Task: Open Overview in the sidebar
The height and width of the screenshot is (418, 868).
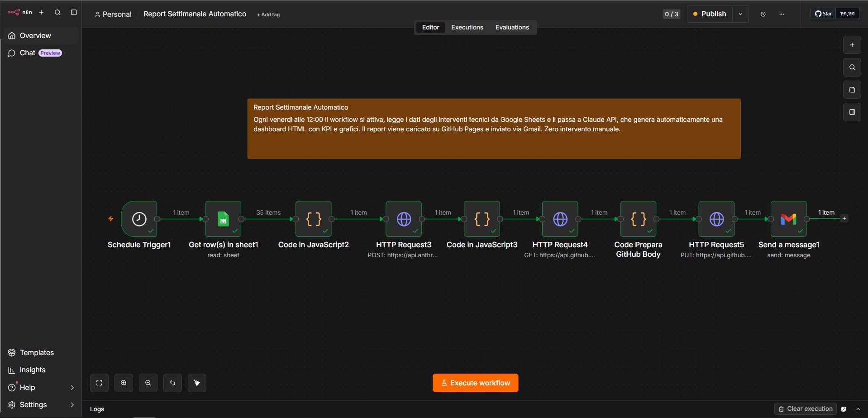Action: pyautogui.click(x=41, y=36)
